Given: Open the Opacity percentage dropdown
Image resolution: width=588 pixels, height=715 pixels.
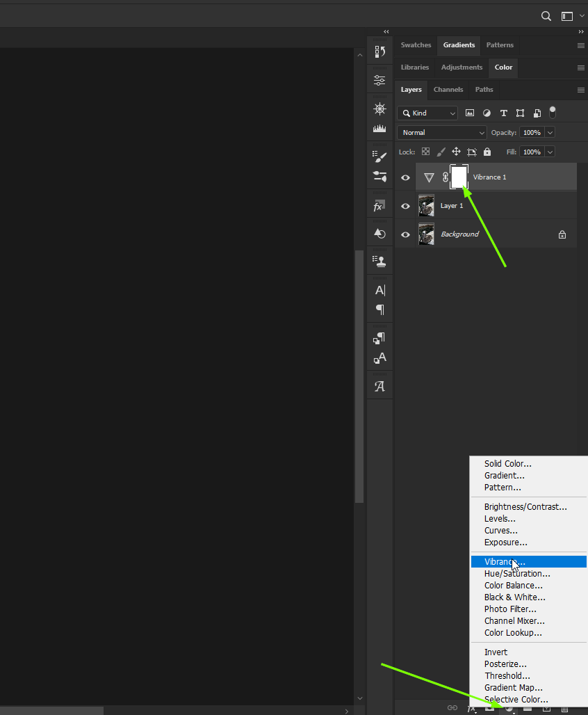Looking at the screenshot, I should tap(550, 132).
